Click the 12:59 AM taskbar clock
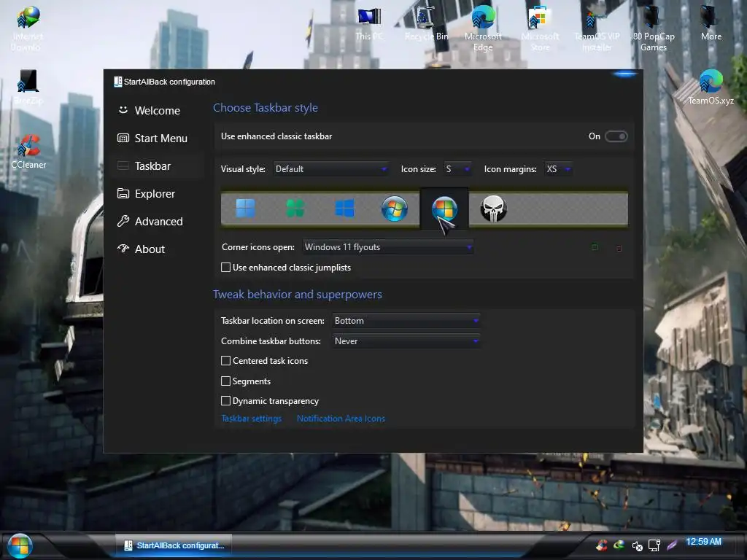Image resolution: width=747 pixels, height=560 pixels. click(704, 542)
